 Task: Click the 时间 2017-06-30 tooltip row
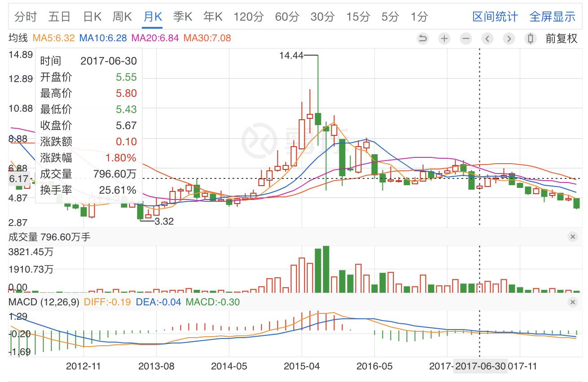pyautogui.click(x=88, y=61)
